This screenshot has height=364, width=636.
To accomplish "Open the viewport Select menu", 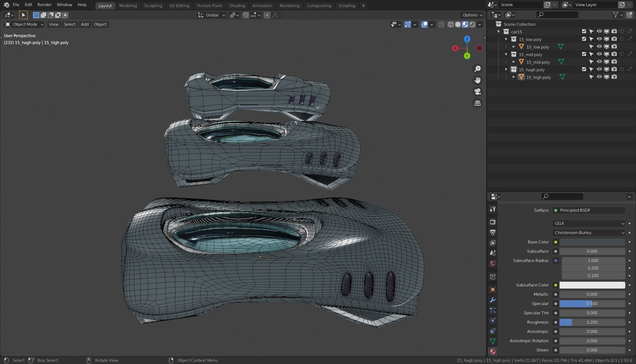I will tap(70, 24).
